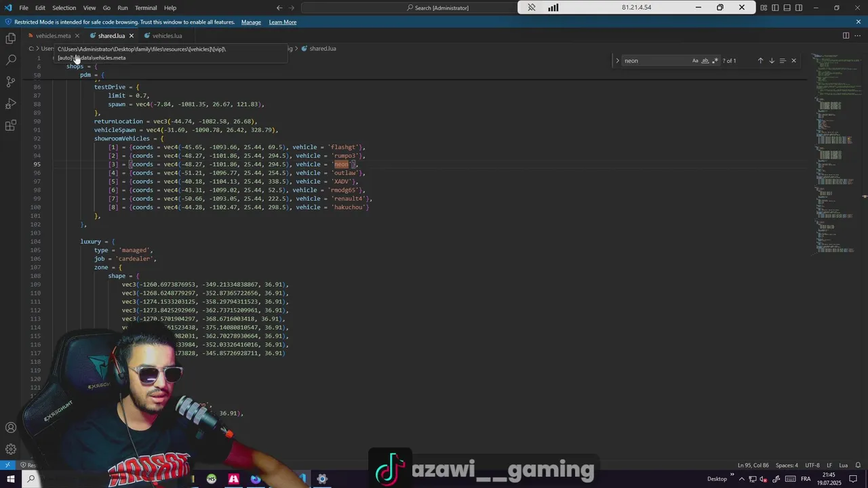Open the Selection menu

pyautogui.click(x=64, y=7)
